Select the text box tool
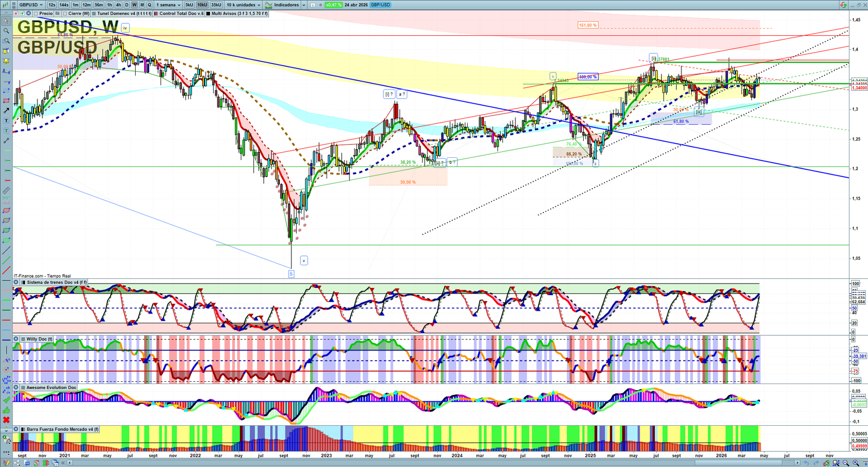This screenshot has height=467, width=868. pyautogui.click(x=6, y=120)
